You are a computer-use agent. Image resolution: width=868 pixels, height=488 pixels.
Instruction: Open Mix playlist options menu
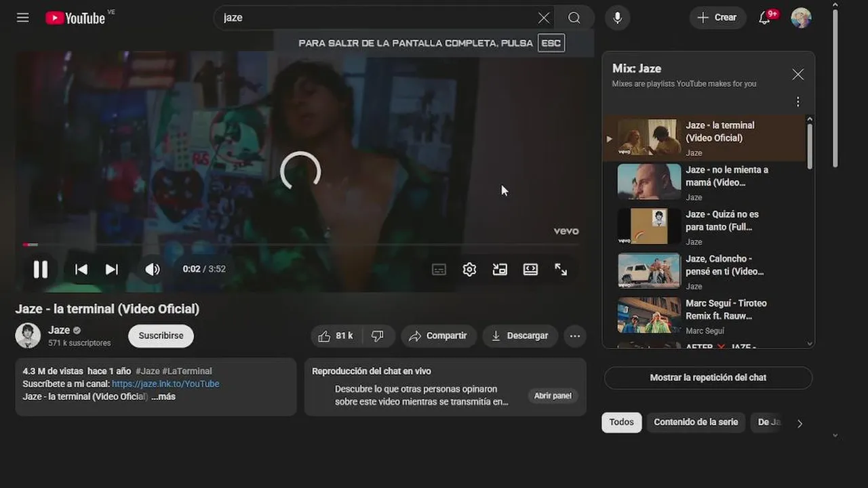click(798, 102)
